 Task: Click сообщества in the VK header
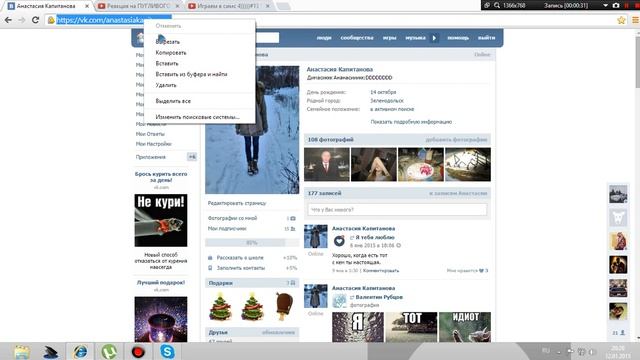point(357,38)
